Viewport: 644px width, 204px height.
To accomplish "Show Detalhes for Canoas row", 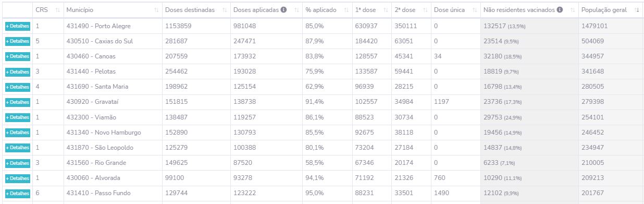I will click(x=18, y=56).
